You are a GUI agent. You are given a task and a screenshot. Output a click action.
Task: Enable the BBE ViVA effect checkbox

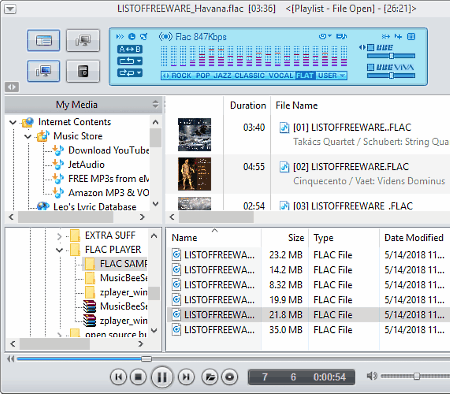(x=370, y=67)
